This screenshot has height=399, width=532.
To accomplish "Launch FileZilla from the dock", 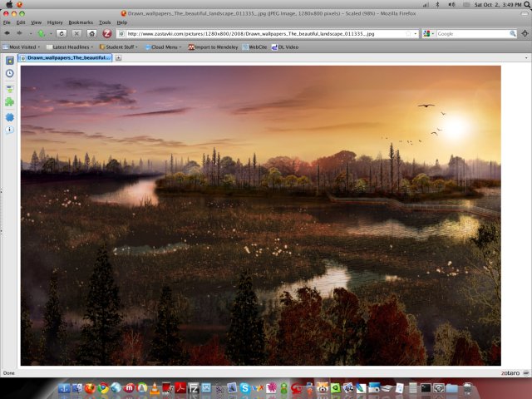I will click(x=194, y=388).
